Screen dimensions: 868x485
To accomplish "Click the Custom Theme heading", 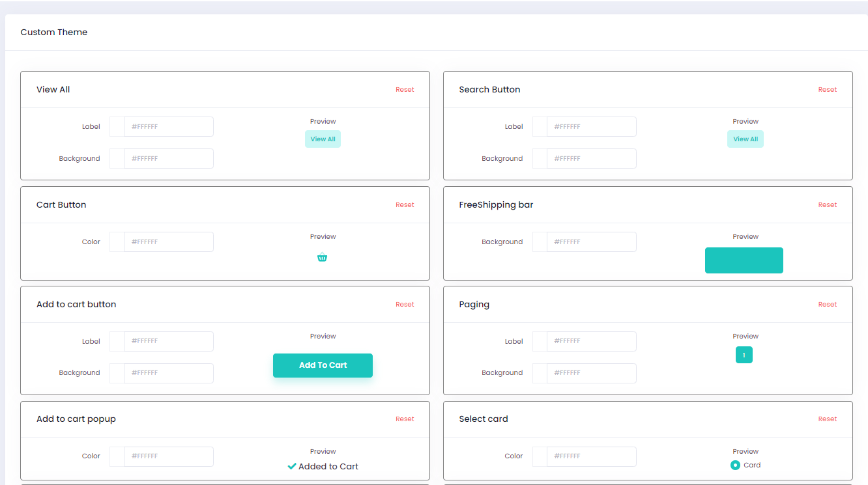I will [54, 32].
